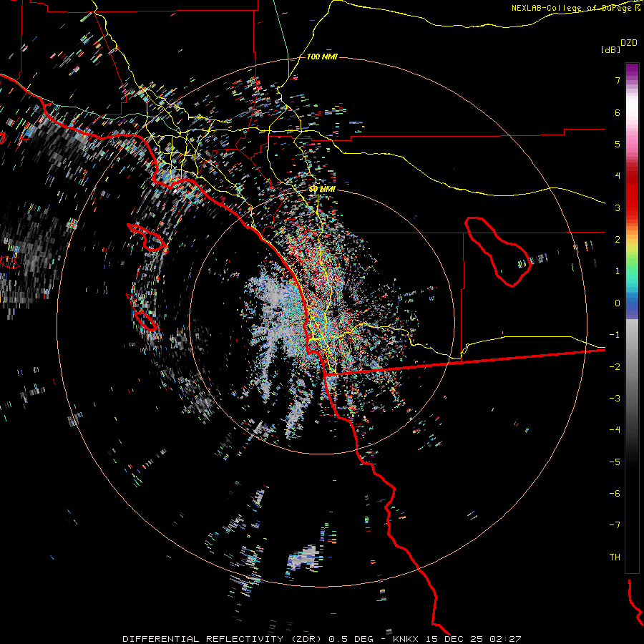Click the 5 value on the color scale
The image size is (644, 644).
point(618,144)
